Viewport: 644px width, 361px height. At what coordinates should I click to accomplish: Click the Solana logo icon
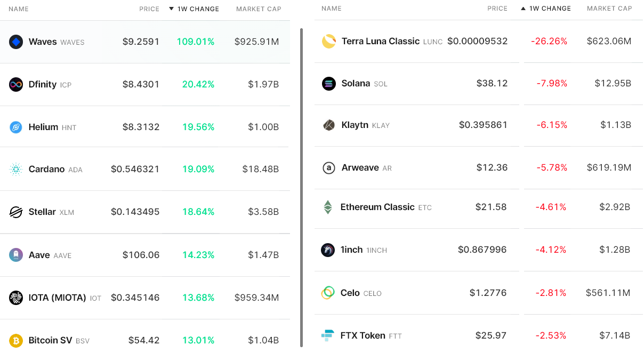click(329, 83)
